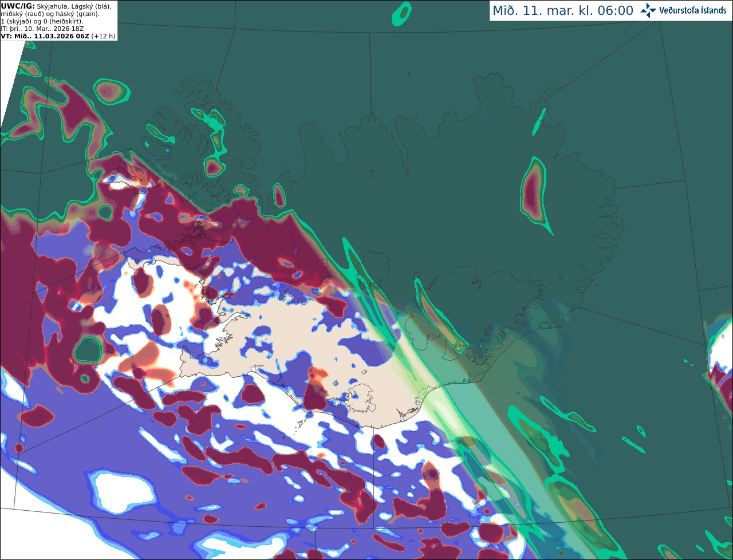Click the "Veðurstofa Íslands" name text
This screenshot has height=560, width=733.
click(x=692, y=10)
